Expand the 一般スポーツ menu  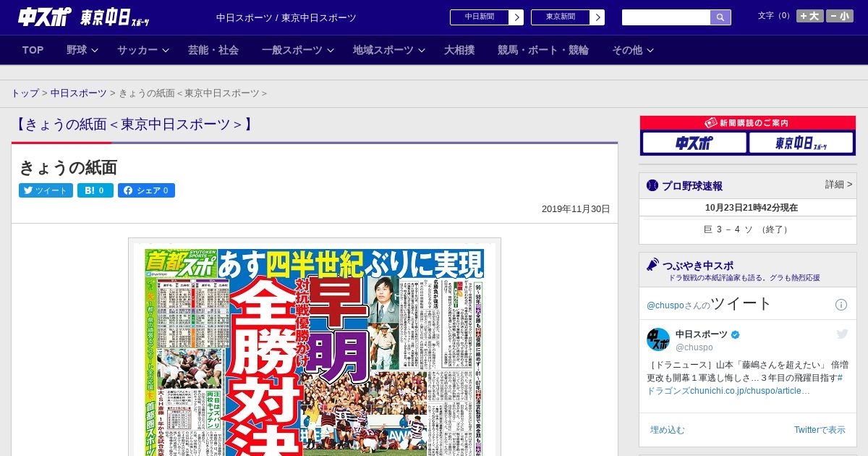(x=298, y=50)
